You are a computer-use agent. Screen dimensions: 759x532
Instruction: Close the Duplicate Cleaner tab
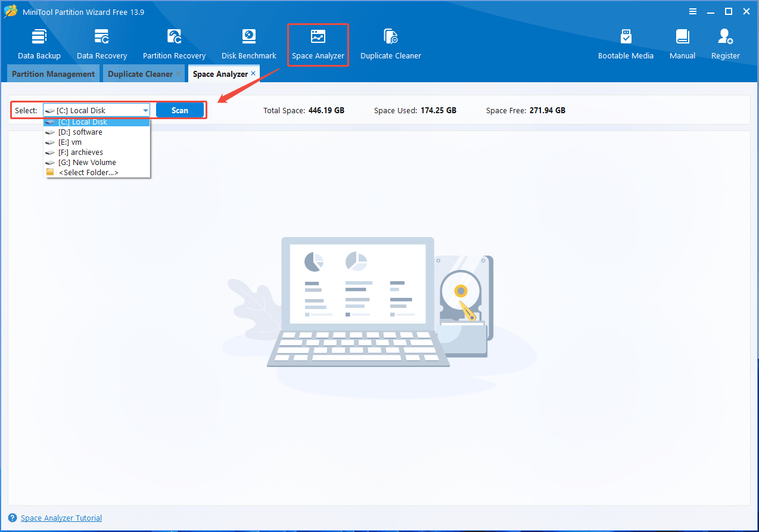tap(178, 73)
